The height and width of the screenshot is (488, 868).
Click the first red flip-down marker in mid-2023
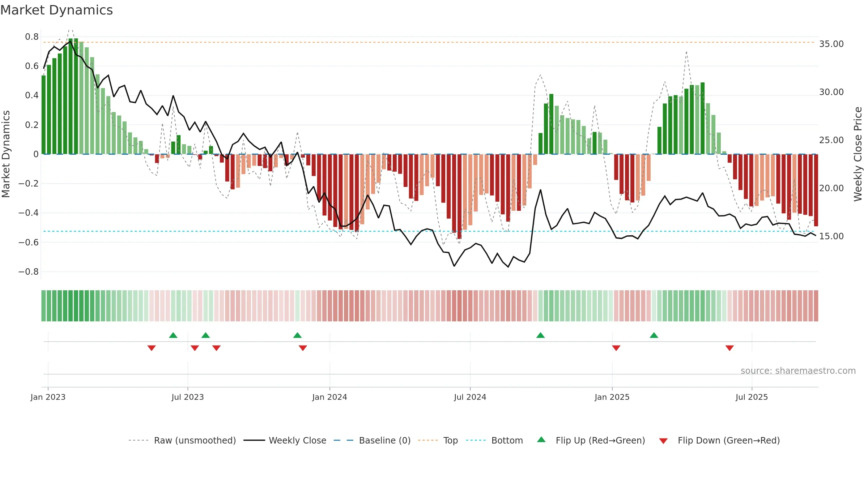[x=152, y=348]
